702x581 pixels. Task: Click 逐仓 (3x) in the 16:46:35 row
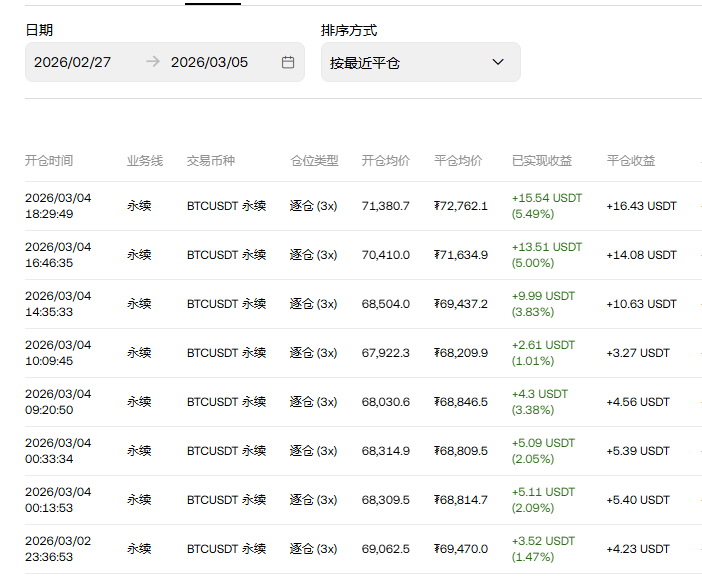click(x=313, y=255)
